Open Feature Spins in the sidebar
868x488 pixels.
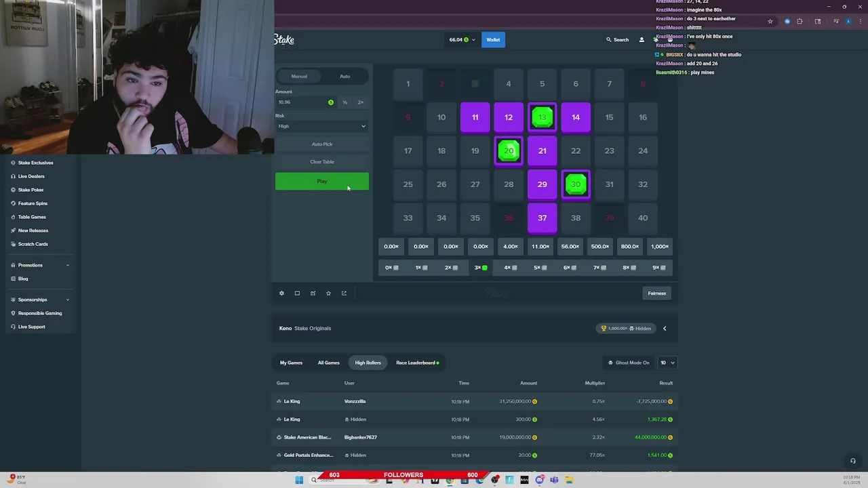(x=33, y=203)
